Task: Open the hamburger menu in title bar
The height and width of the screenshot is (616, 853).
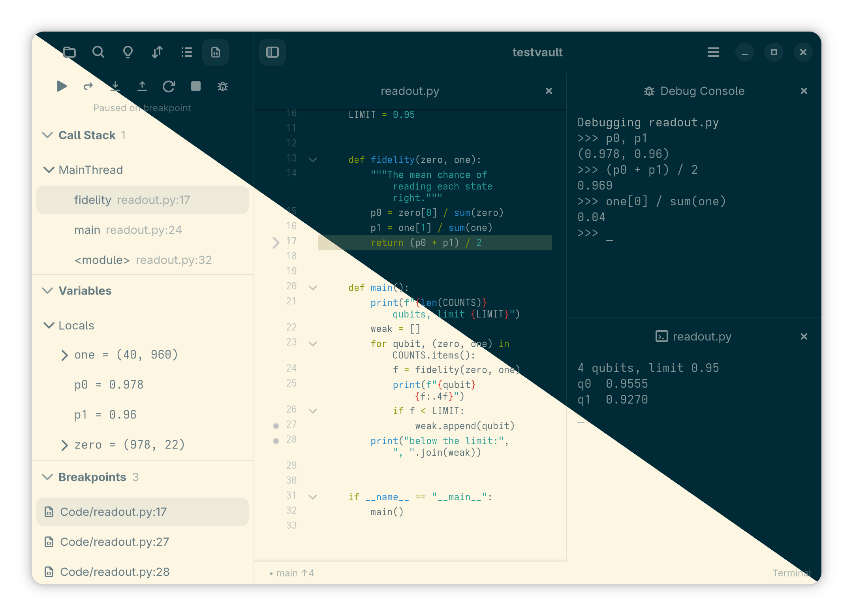Action: [x=713, y=52]
